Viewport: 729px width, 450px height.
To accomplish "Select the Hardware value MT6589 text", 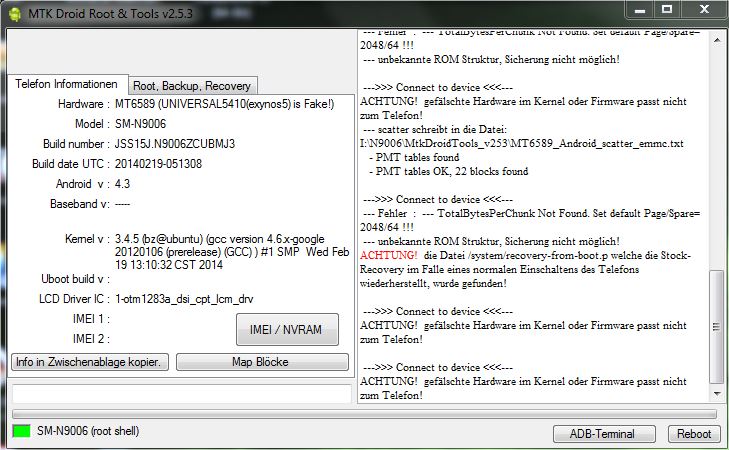I will click(x=225, y=104).
